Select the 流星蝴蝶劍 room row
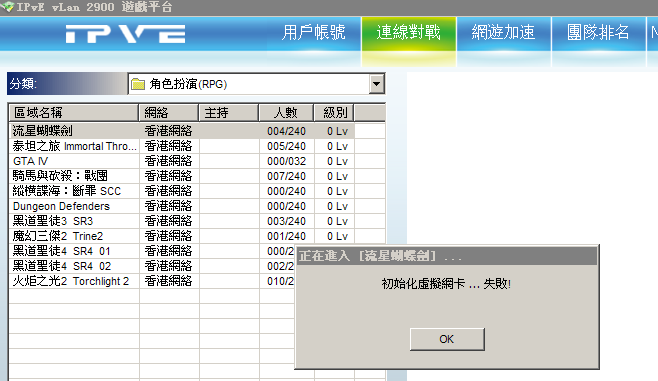The image size is (658, 381). tap(182, 131)
